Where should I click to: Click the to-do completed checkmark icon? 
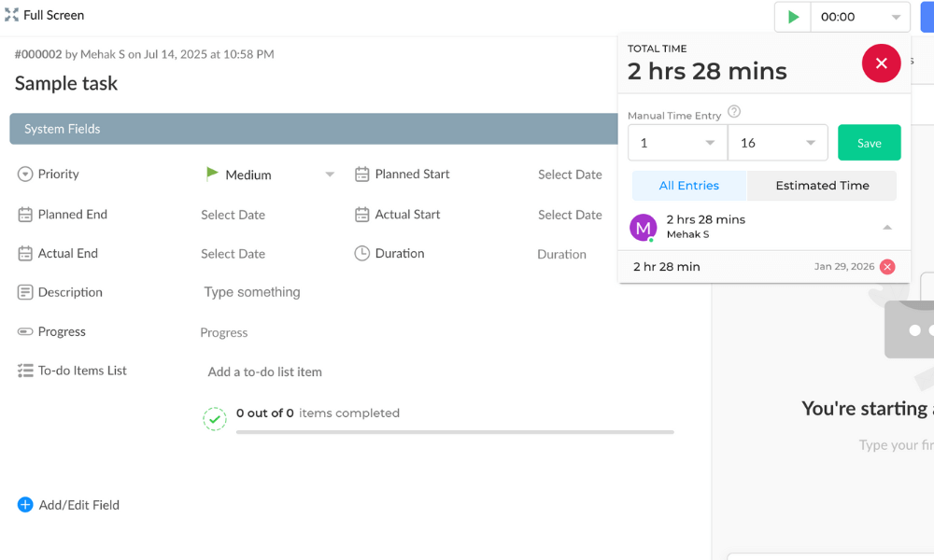(x=215, y=419)
